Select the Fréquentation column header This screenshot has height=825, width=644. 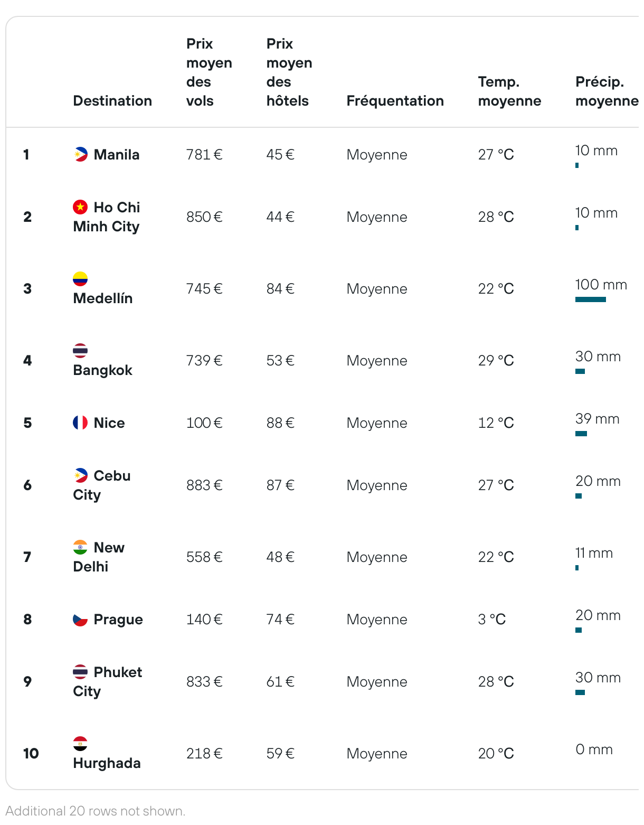pyautogui.click(x=395, y=101)
